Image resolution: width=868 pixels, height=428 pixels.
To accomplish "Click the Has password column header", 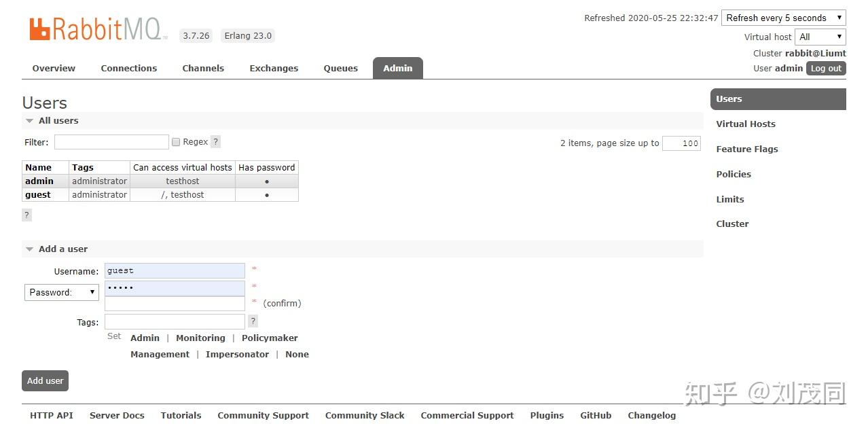I will pos(267,167).
